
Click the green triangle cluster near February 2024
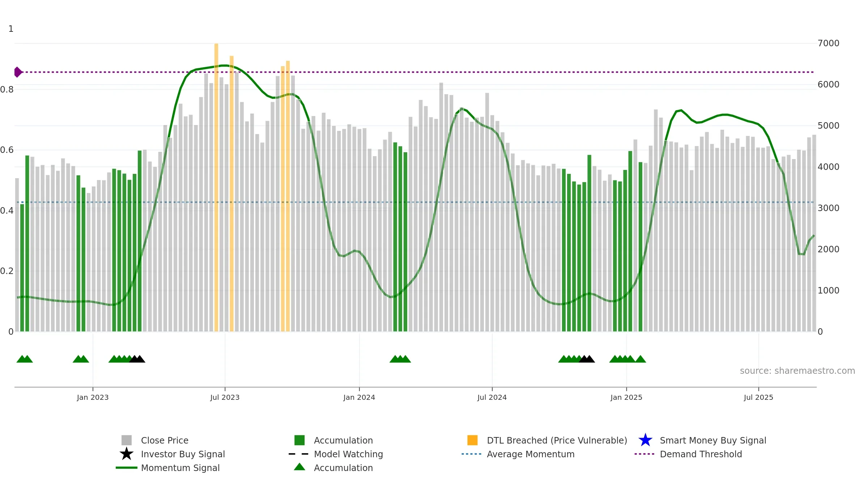400,359
